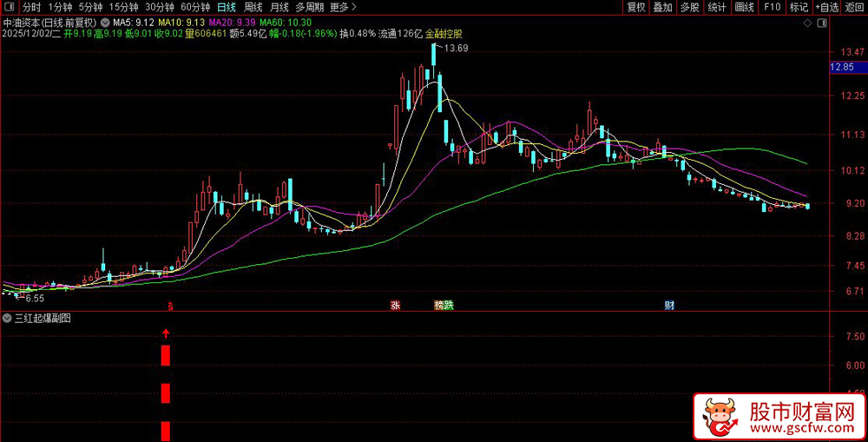This screenshot has width=868, height=442.
Task: Click the 7.50 sub-chart axis value
Action: tap(855, 336)
